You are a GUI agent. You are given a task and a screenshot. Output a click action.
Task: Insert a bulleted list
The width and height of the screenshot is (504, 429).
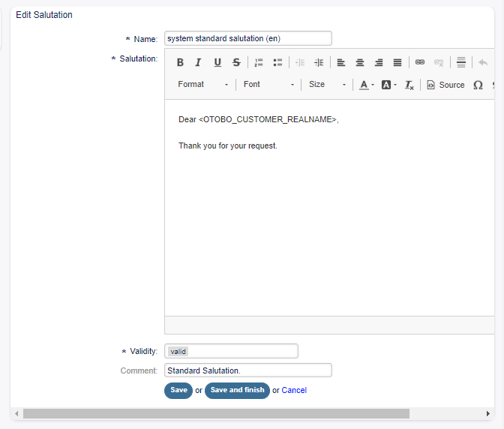pyautogui.click(x=277, y=62)
